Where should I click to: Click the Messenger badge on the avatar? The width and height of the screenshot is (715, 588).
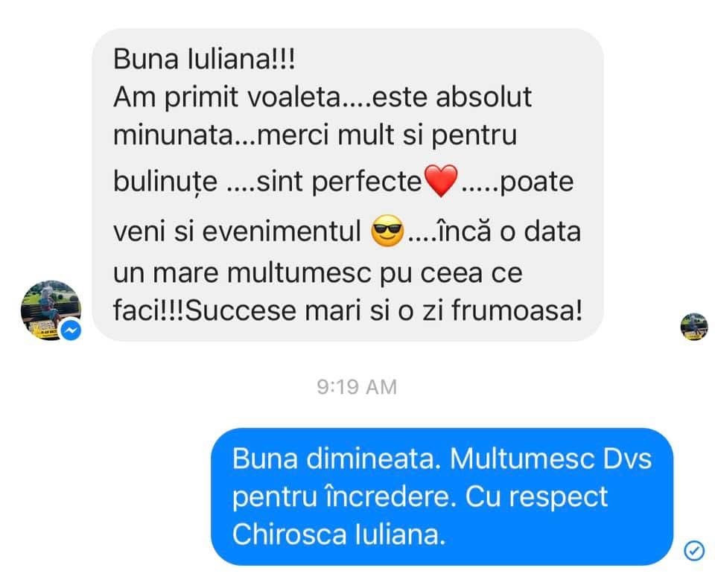click(71, 330)
